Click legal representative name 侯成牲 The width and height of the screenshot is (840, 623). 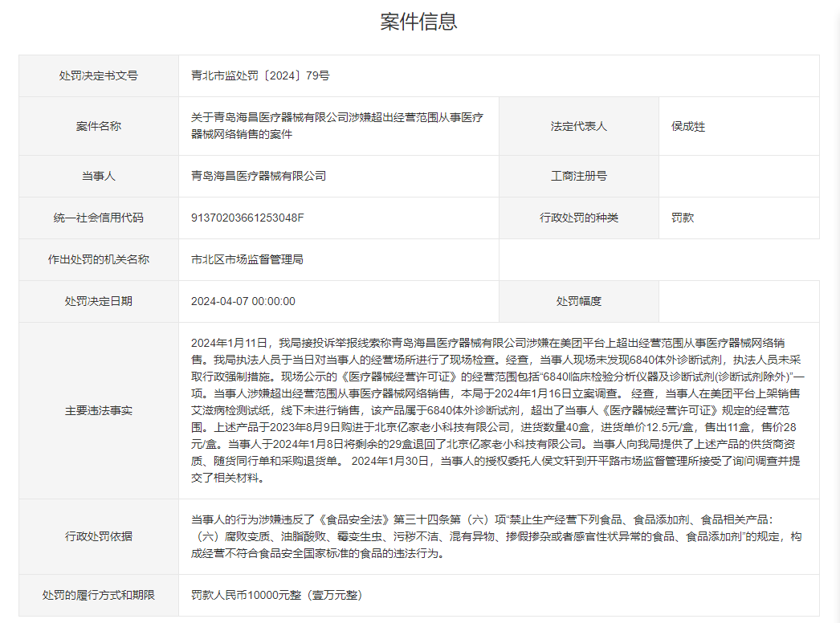(688, 126)
